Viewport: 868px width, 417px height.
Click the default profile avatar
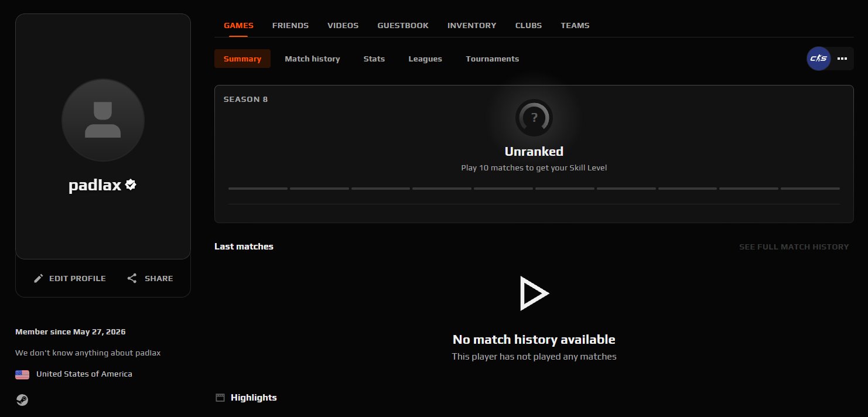(x=103, y=119)
